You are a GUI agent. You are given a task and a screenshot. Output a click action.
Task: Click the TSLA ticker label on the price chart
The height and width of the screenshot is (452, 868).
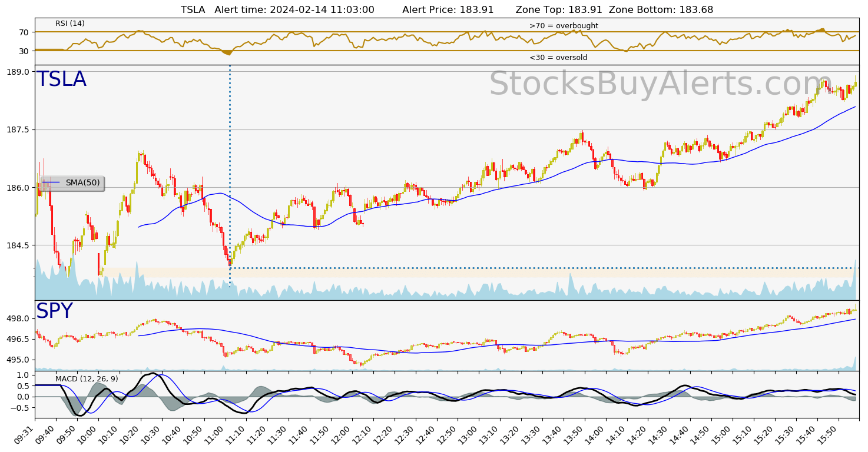pyautogui.click(x=61, y=79)
